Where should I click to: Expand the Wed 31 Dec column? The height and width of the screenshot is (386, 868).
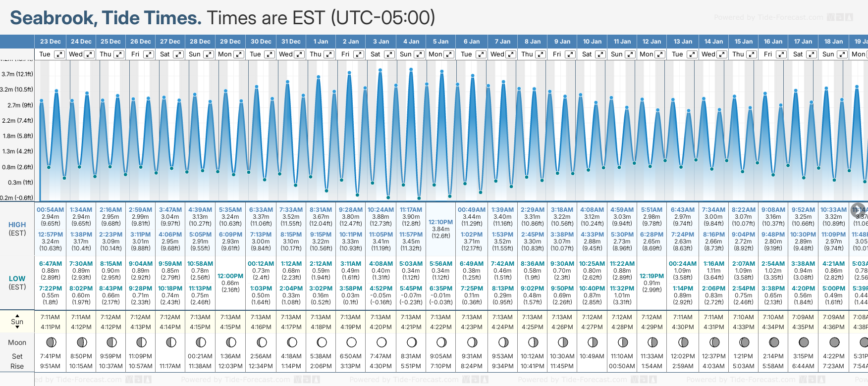coord(299,54)
